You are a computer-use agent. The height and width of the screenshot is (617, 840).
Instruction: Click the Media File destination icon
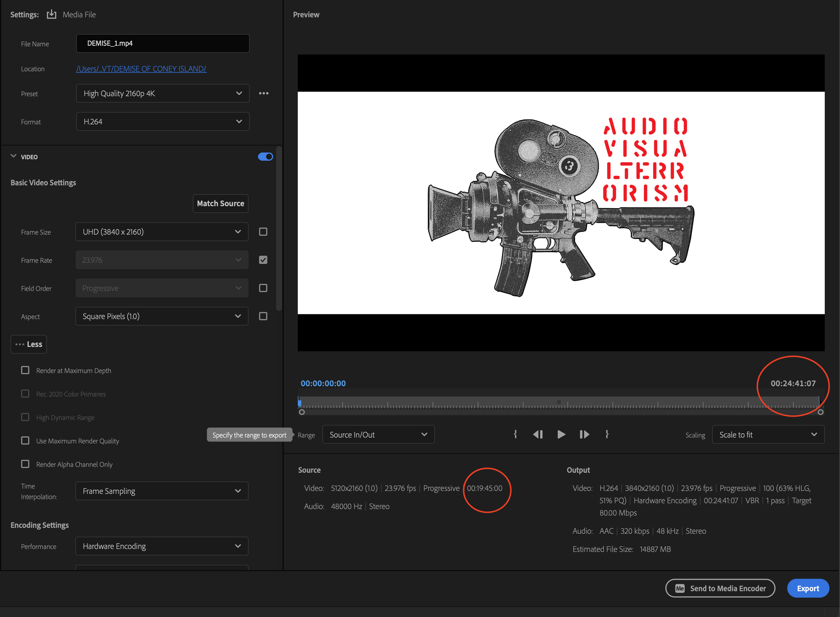[x=52, y=15]
